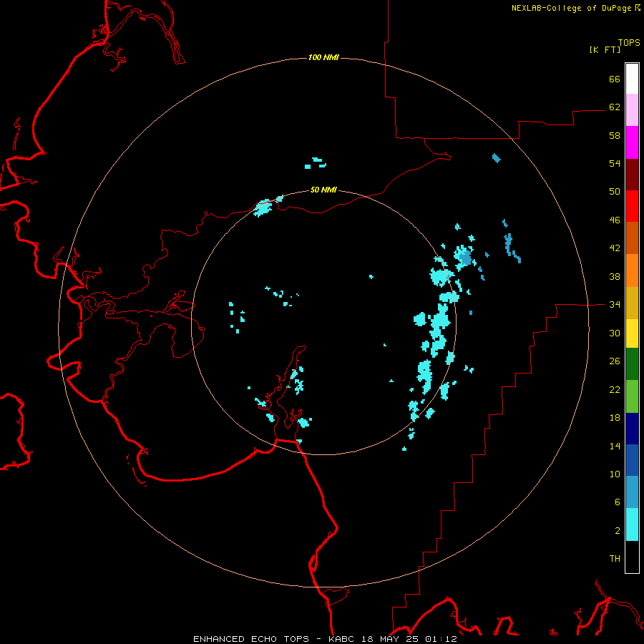Pick the bright red legend swatch
This screenshot has width=644, height=644.
click(x=632, y=206)
